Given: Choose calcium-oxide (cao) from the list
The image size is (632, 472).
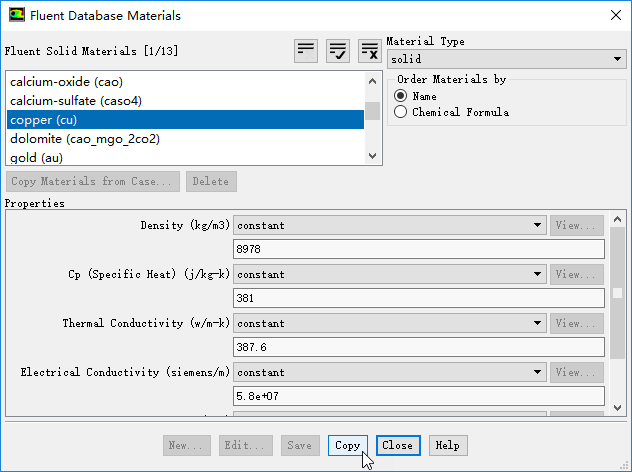Looking at the screenshot, I should (66, 82).
